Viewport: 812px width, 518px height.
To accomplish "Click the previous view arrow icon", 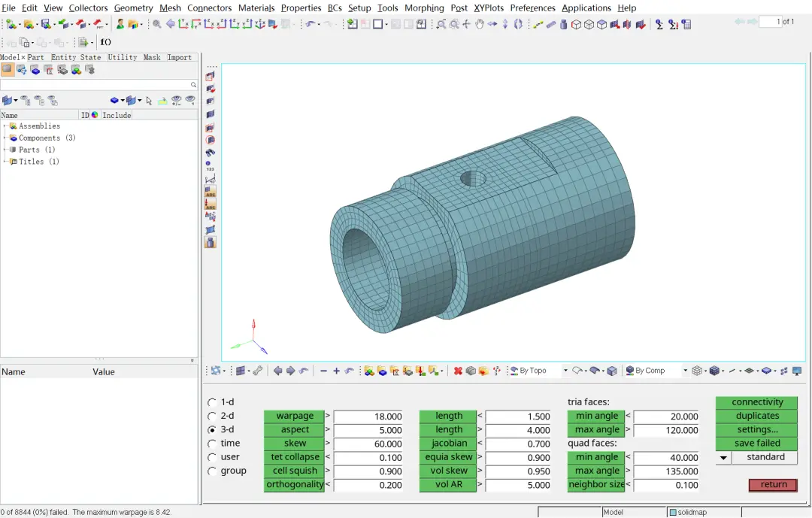I will tap(171, 24).
